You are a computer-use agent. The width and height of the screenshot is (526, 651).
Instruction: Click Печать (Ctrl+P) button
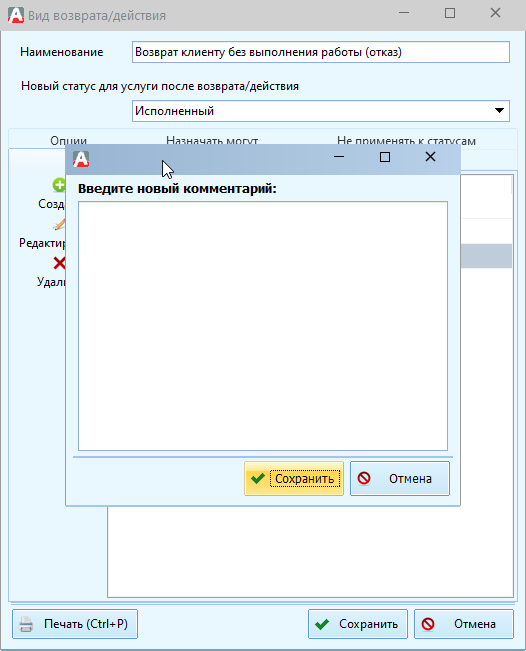click(75, 624)
